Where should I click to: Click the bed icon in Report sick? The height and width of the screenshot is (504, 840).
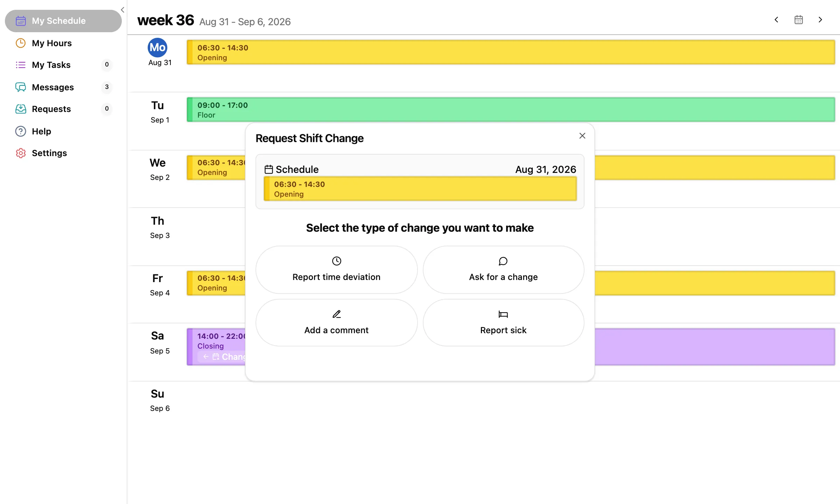coord(503,314)
